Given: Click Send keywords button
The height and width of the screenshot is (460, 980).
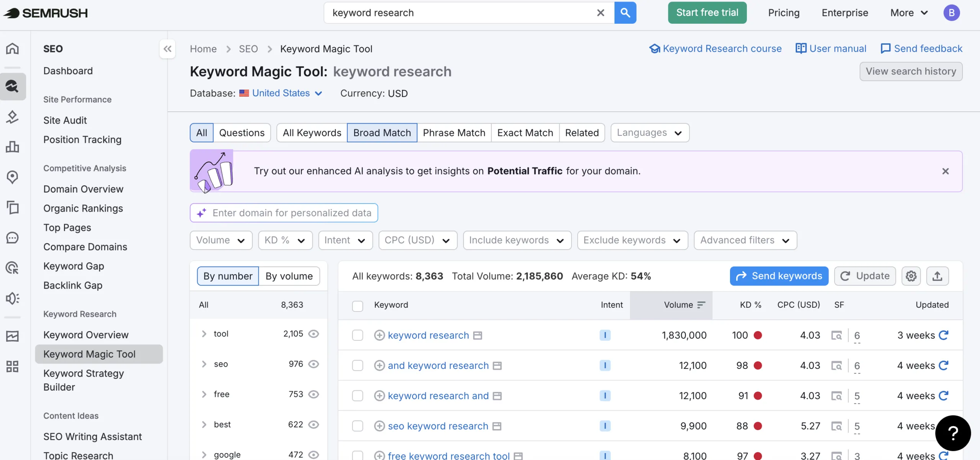Looking at the screenshot, I should pyautogui.click(x=779, y=276).
